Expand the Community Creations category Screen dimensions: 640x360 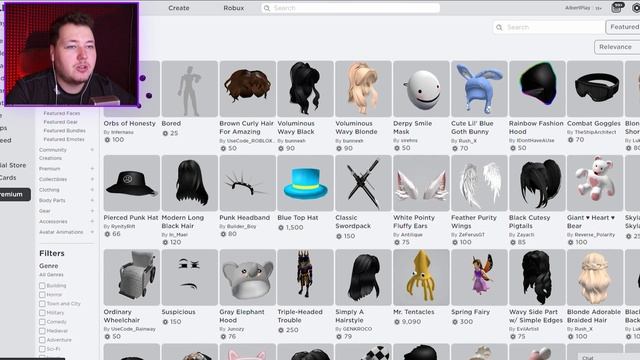[x=92, y=150]
